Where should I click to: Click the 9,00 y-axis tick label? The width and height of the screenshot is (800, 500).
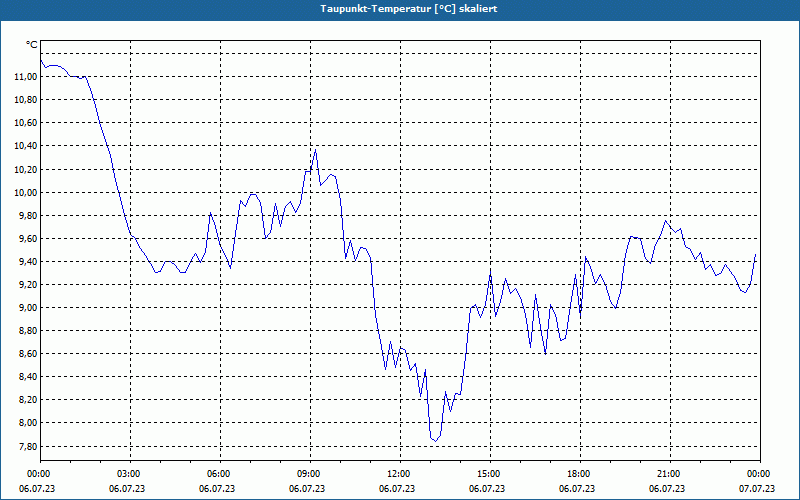pos(27,307)
